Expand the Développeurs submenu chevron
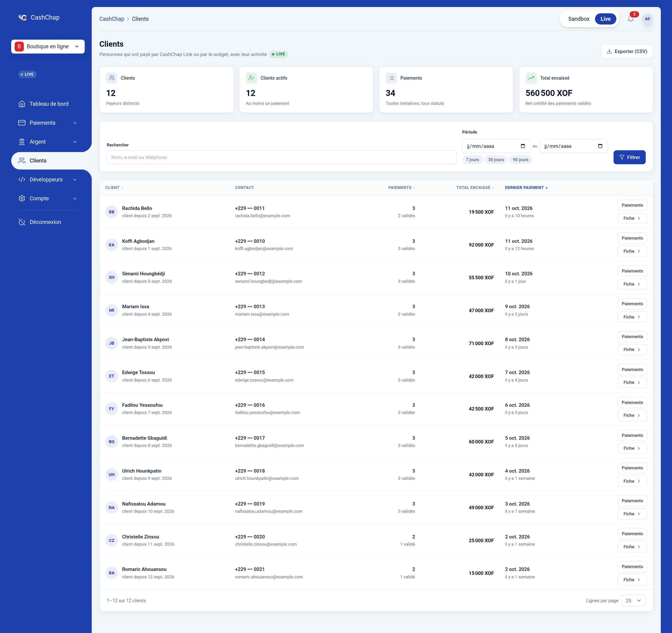Viewport: 672px width, 633px height. coord(75,180)
